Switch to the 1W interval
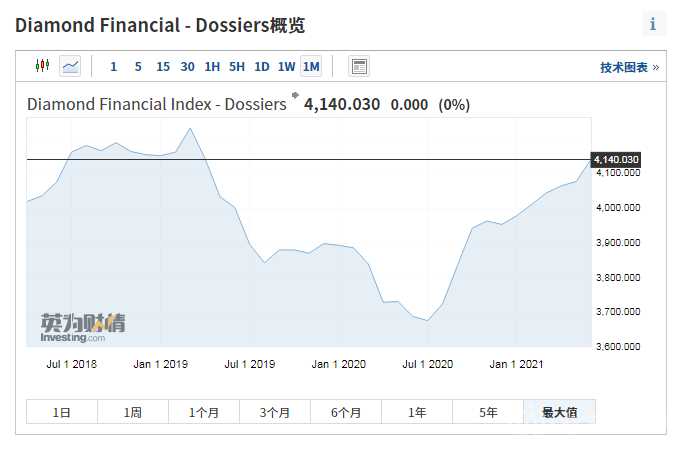 tap(286, 67)
